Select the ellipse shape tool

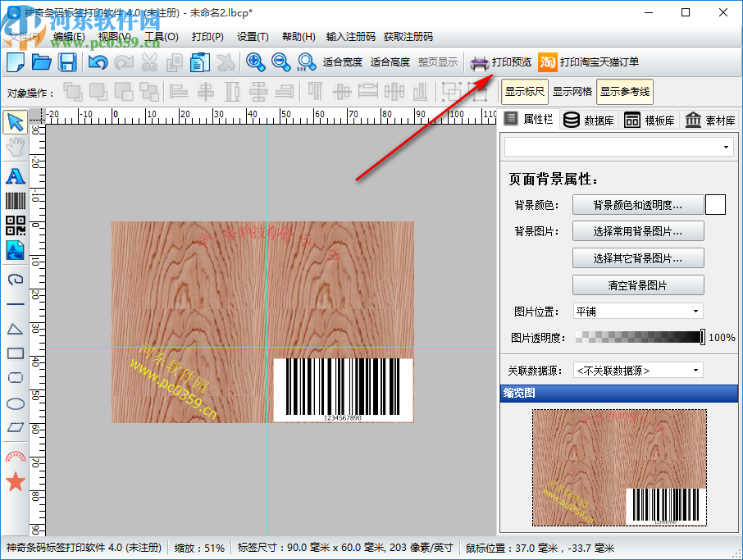point(16,403)
